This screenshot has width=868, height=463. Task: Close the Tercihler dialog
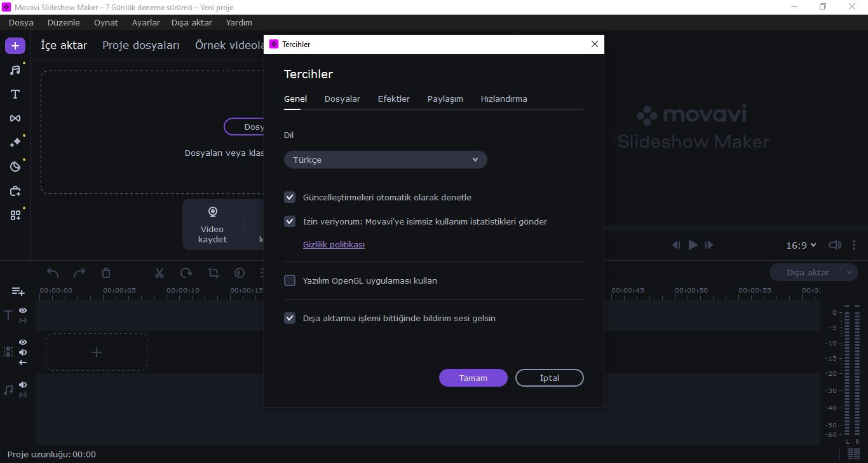pos(595,44)
